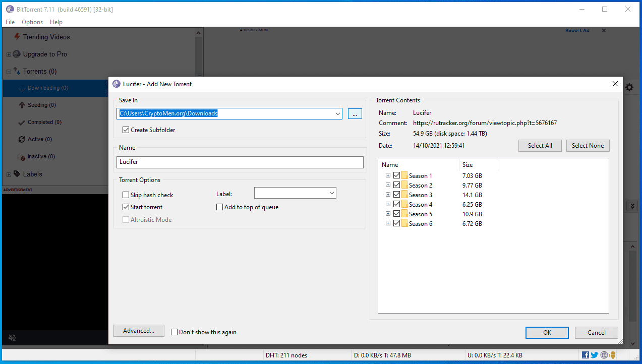Viewport: 642px width, 364px height.
Task: Click the Season 4 folder icon
Action: pos(404,204)
